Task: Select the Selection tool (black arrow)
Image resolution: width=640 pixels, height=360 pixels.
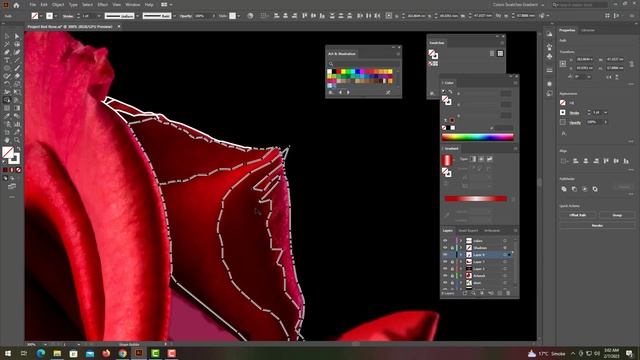Action: tap(7, 36)
